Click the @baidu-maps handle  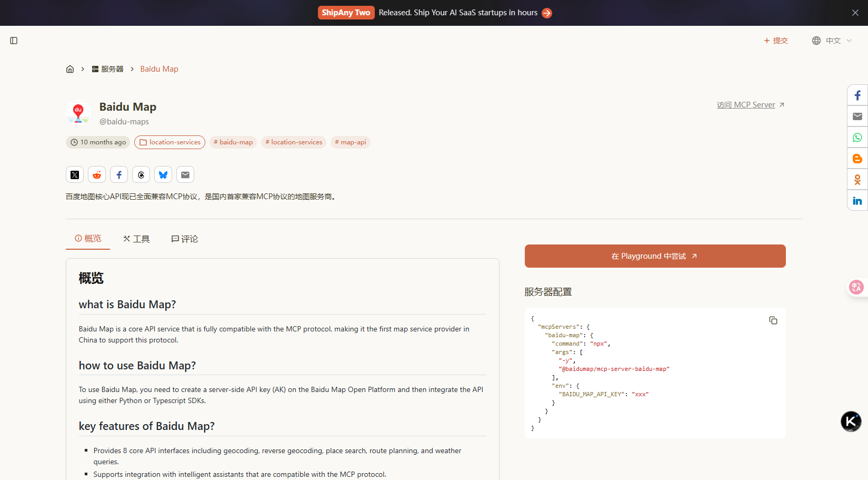pos(124,122)
